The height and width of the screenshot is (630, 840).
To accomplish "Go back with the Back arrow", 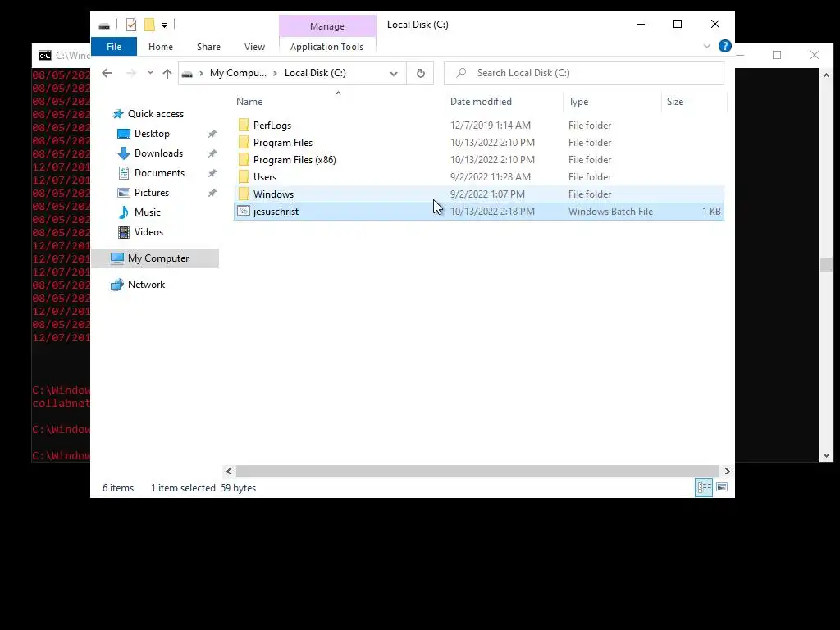I will coord(107,73).
